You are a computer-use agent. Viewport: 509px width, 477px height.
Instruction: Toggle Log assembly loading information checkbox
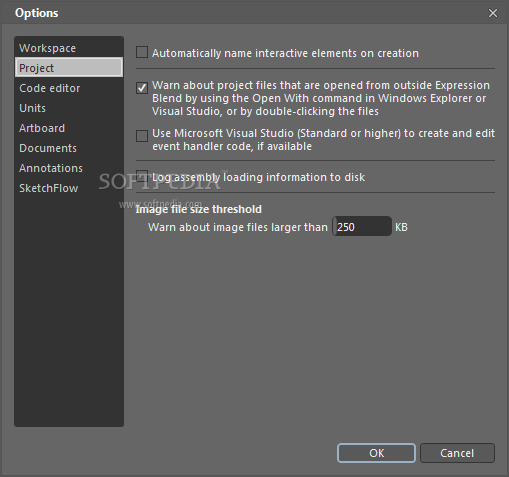pos(142,176)
